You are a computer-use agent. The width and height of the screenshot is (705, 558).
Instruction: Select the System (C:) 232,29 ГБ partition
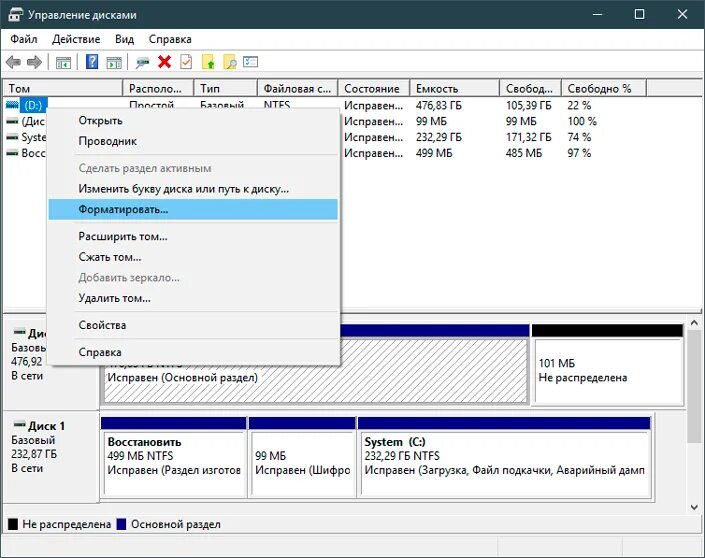pos(504,456)
